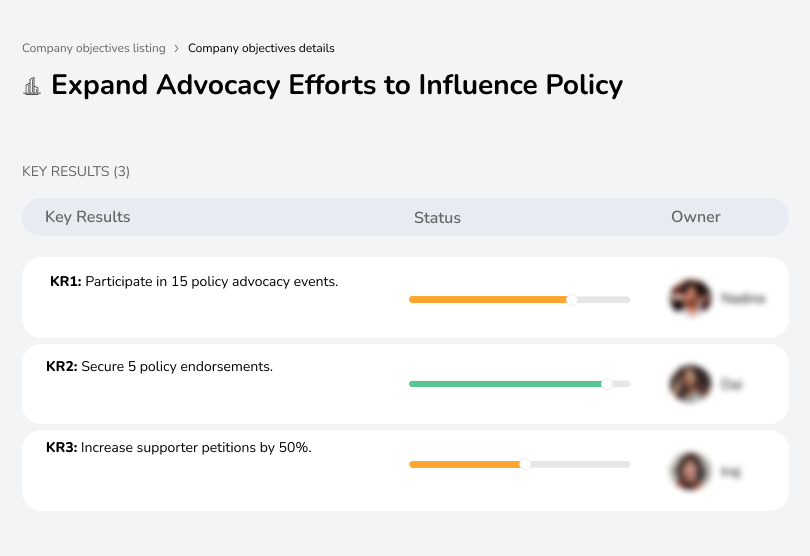
Task: Click the KR3 progress slider handle
Action: tap(525, 464)
